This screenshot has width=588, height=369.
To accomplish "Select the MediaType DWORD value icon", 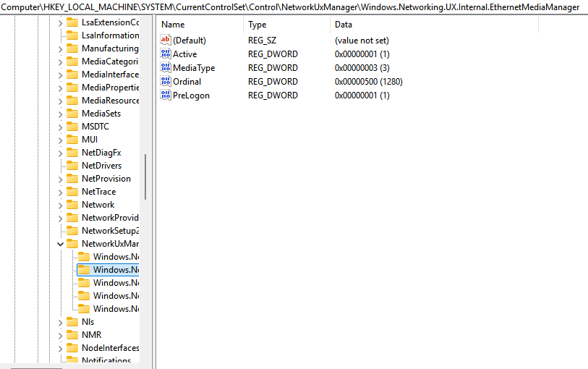I will point(166,67).
